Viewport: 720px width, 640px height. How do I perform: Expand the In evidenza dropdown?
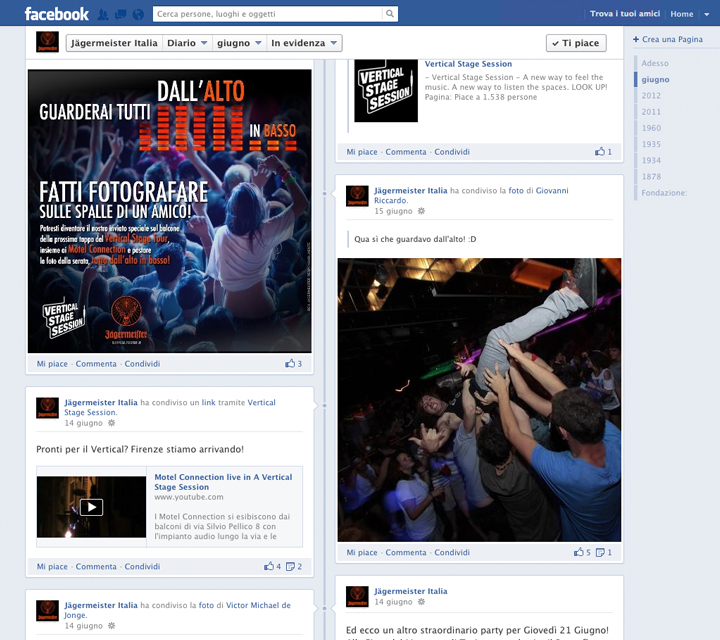point(304,43)
